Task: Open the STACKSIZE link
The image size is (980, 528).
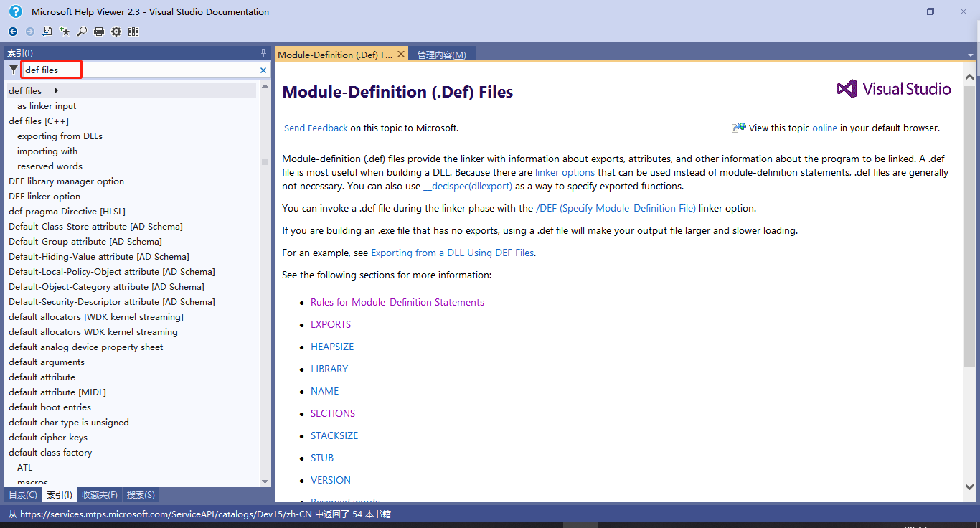Action: tap(334, 435)
